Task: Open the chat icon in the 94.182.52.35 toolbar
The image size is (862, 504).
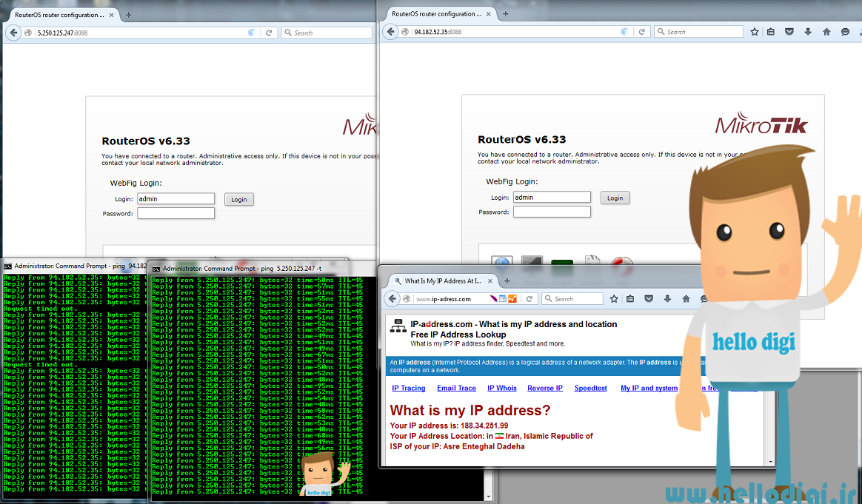Action: click(846, 32)
